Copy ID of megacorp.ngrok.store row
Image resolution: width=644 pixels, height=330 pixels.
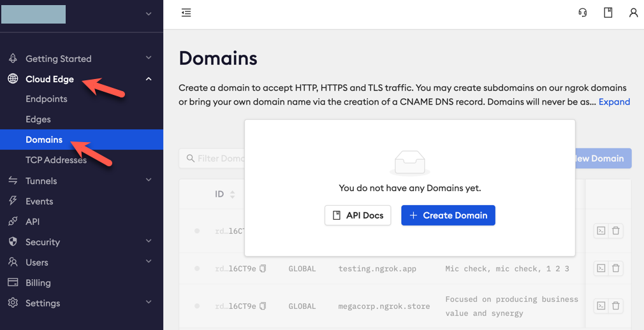(x=263, y=306)
